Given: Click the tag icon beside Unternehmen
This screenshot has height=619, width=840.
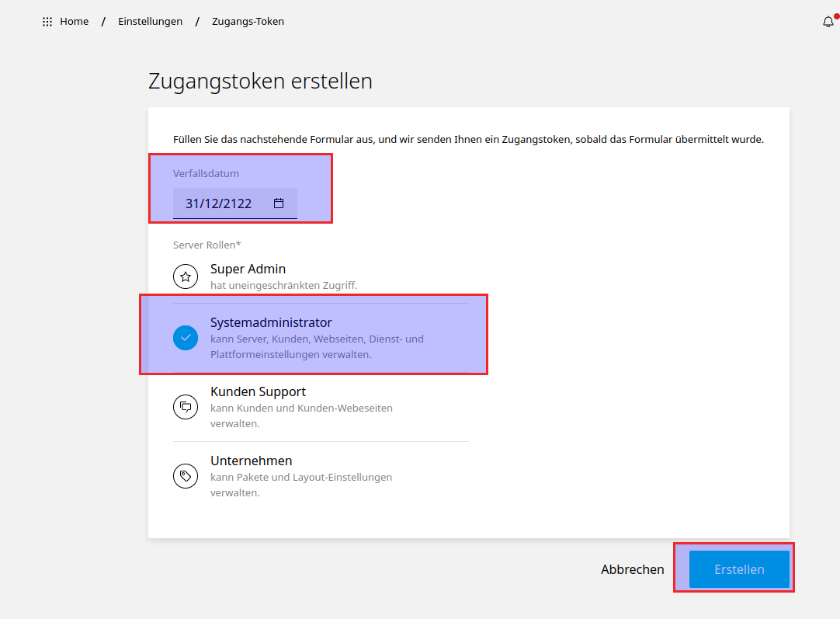Looking at the screenshot, I should coord(186,475).
